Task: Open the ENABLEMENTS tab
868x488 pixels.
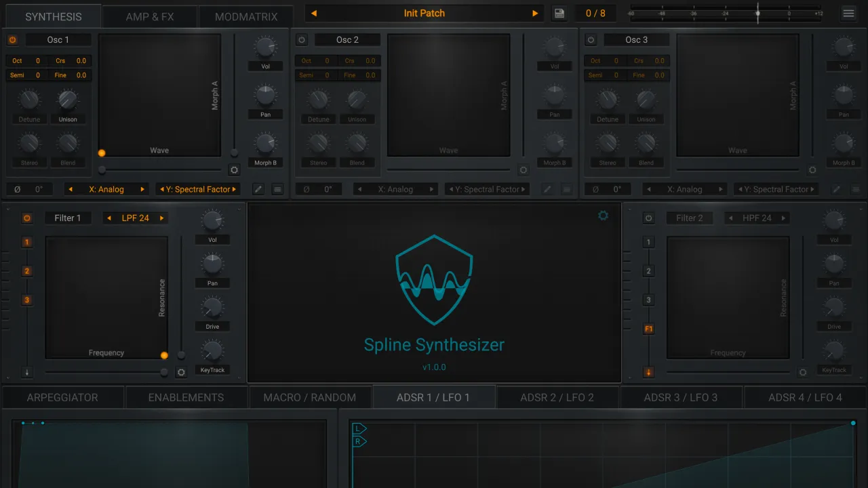Action: click(x=186, y=397)
